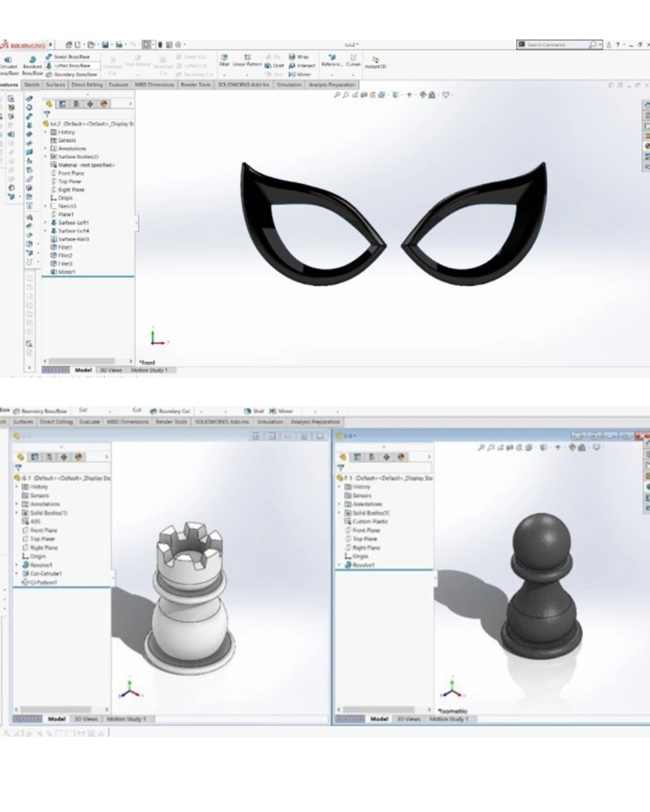650x812 pixels.
Task: Click the Print icon in quick toolbar
Action: point(119,45)
